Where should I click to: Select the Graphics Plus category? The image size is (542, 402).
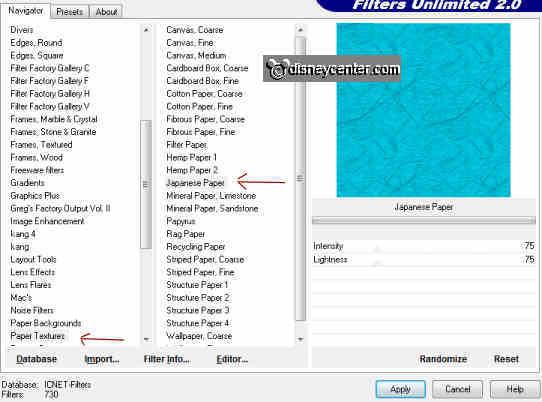point(35,196)
